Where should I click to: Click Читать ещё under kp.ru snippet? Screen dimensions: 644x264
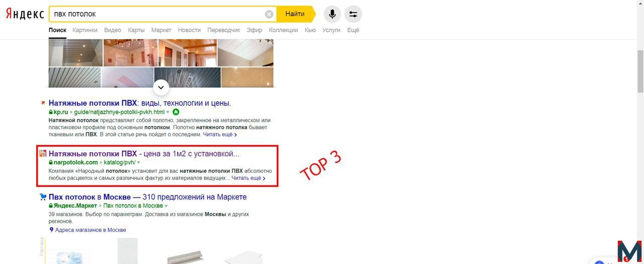pyautogui.click(x=220, y=135)
